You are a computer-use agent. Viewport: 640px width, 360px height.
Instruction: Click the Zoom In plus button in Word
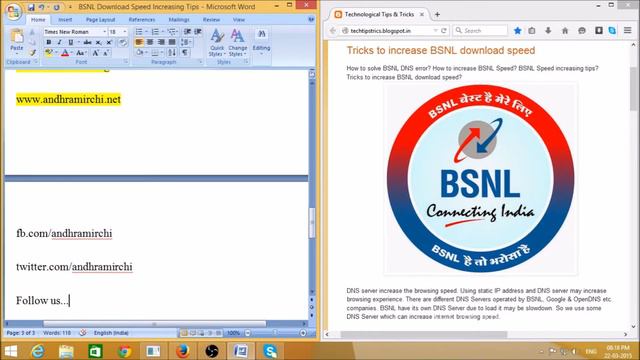pyautogui.click(x=303, y=333)
